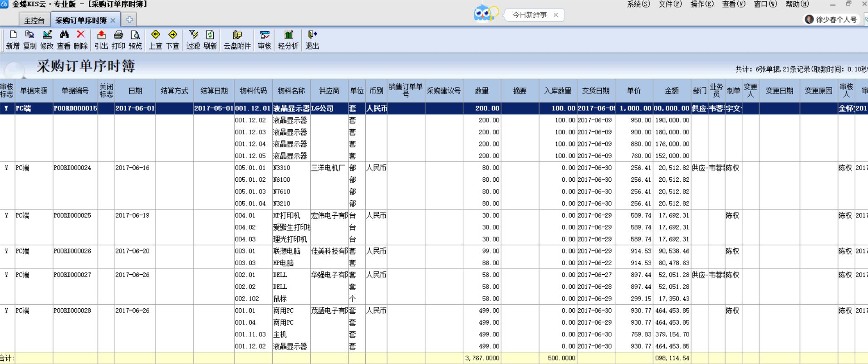Image resolution: width=868 pixels, height=364 pixels.
Task: Click the user avatar icon beside 徐少春个人号
Action: (809, 19)
